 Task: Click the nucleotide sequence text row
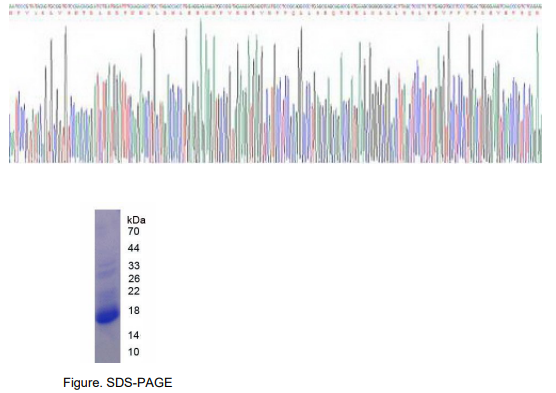[x=275, y=6]
